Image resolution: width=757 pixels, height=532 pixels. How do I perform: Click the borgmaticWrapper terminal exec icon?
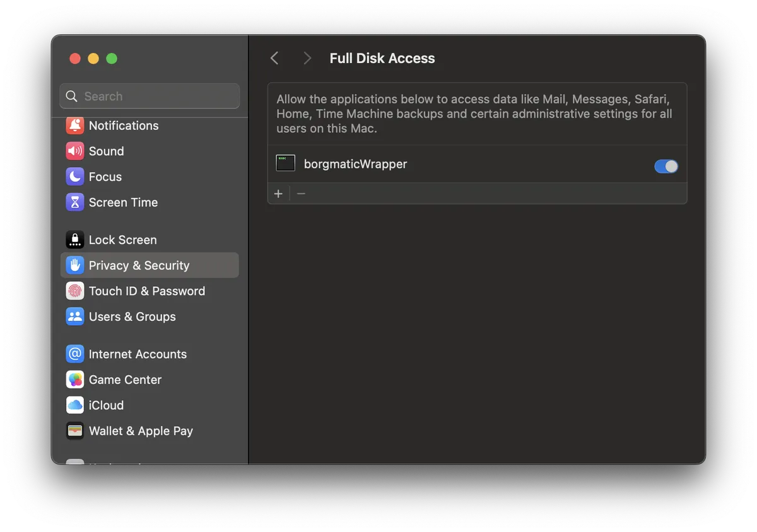286,163
